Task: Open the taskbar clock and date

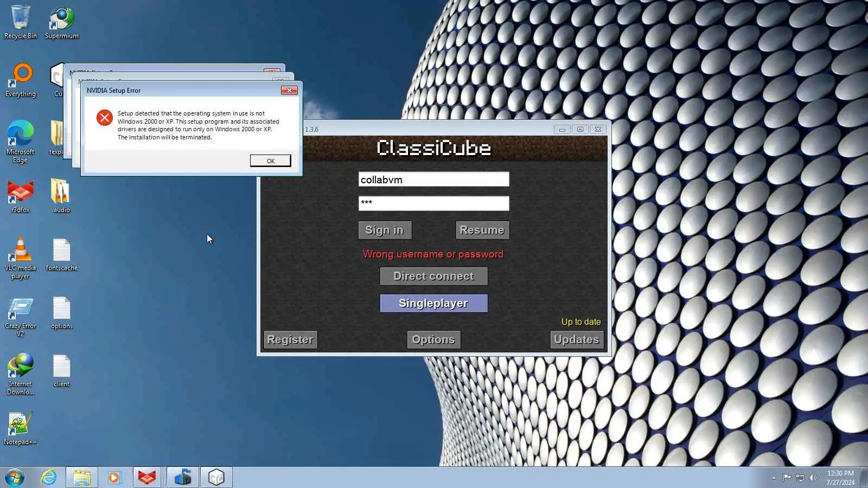Action: click(x=840, y=478)
